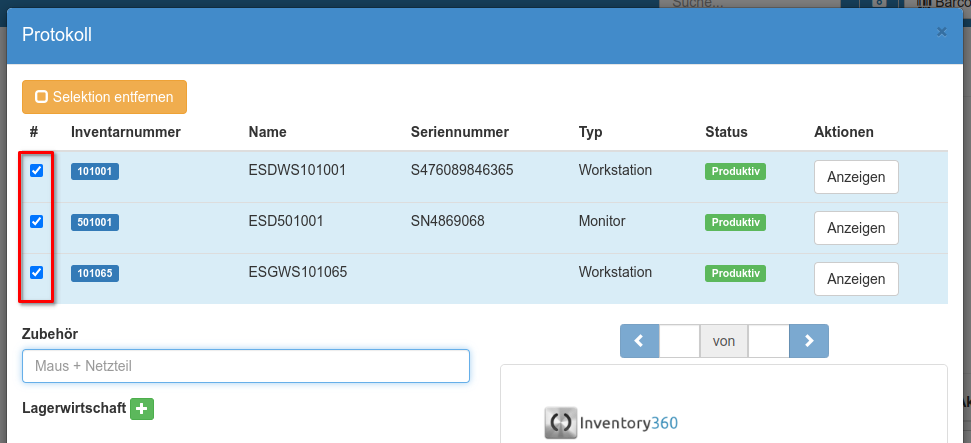Go to next page with right arrow
Image resolution: width=971 pixels, height=443 pixels.
[809, 341]
